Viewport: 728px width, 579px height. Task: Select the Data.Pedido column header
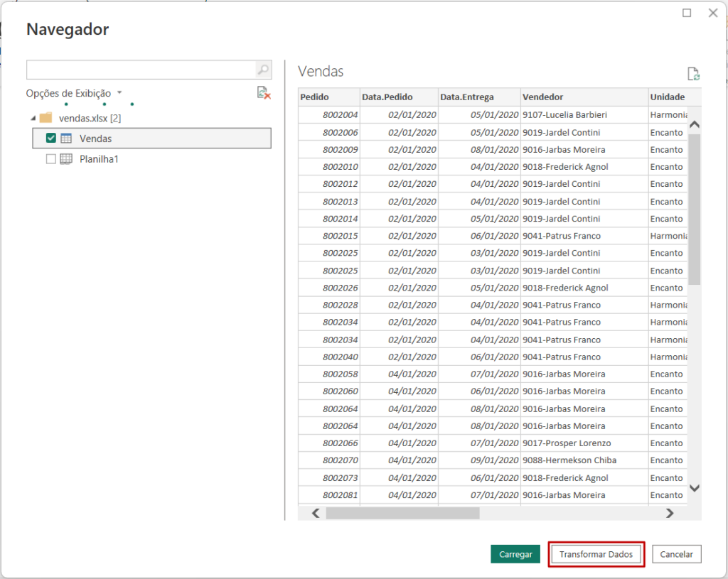(398, 97)
